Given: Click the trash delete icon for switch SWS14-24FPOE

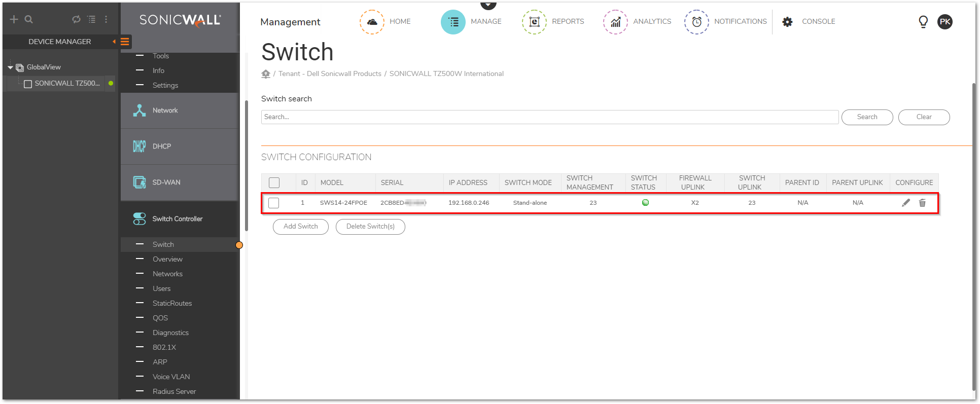Looking at the screenshot, I should click(922, 203).
